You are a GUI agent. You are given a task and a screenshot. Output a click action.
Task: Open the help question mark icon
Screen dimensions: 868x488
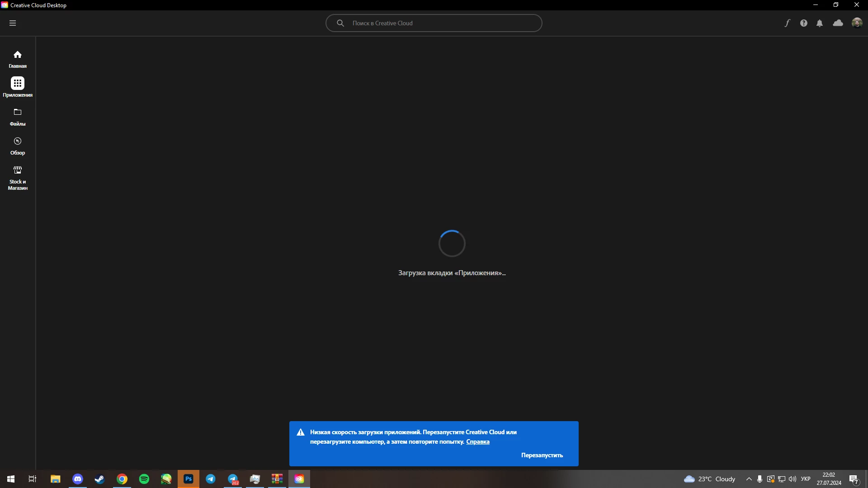tap(803, 23)
